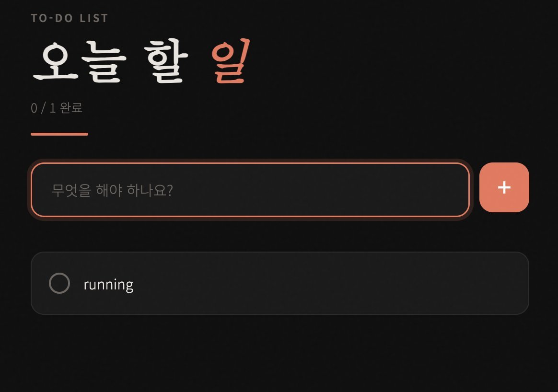The width and height of the screenshot is (558, 392).
Task: Click the orange divider bar below the counter
Action: coord(59,135)
